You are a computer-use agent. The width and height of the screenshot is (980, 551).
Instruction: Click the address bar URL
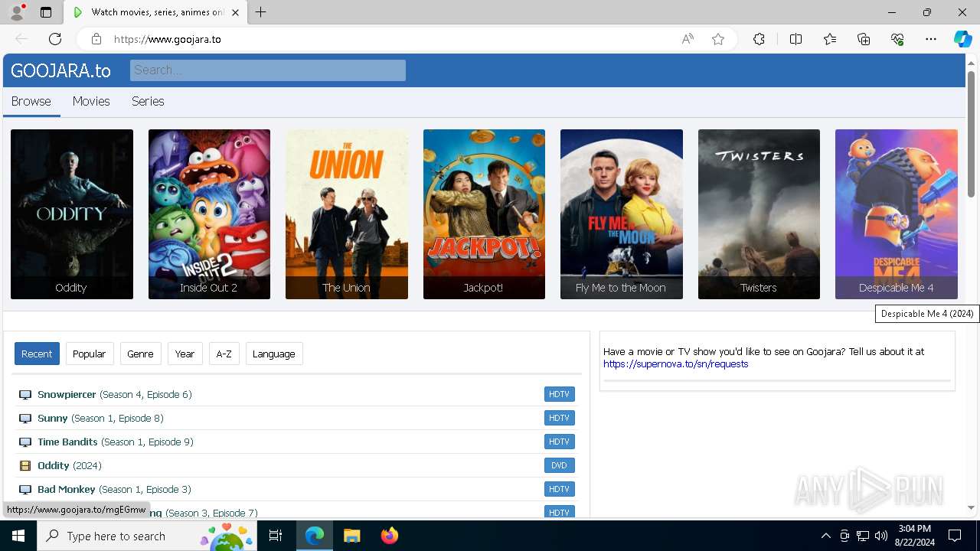168,39
